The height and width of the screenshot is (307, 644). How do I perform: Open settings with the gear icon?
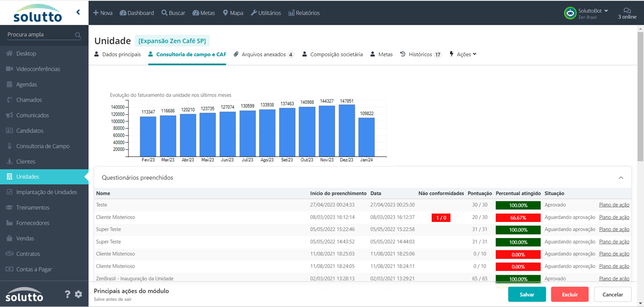(78, 294)
